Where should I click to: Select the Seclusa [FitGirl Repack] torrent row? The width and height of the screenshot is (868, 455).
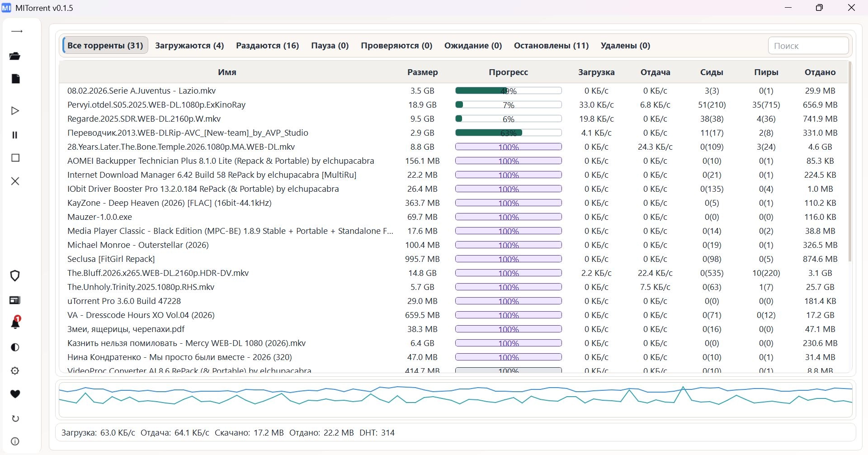[x=111, y=259]
